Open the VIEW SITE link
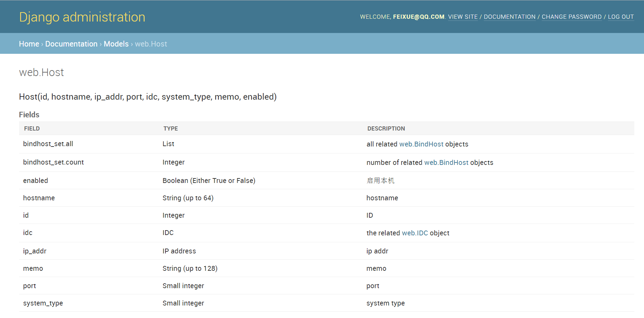Image resolution: width=644 pixels, height=318 pixels. [463, 17]
